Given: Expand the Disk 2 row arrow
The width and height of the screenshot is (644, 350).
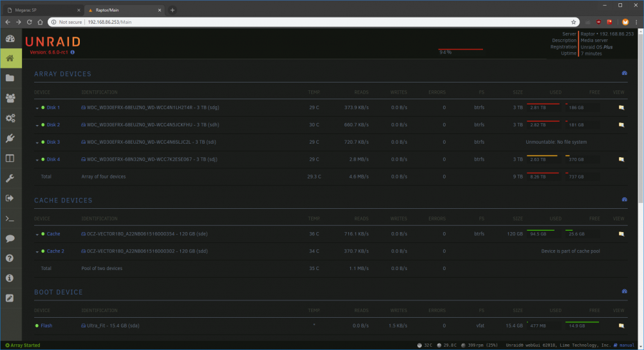Looking at the screenshot, I should tap(37, 126).
